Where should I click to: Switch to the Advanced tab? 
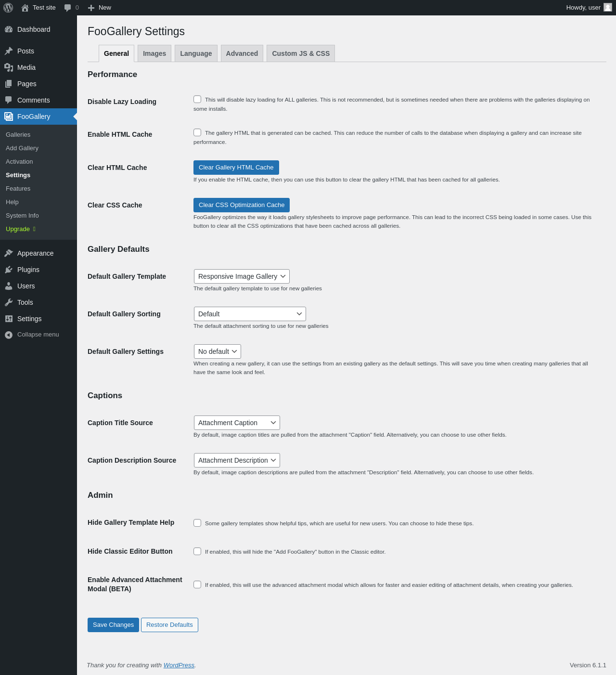coord(242,53)
